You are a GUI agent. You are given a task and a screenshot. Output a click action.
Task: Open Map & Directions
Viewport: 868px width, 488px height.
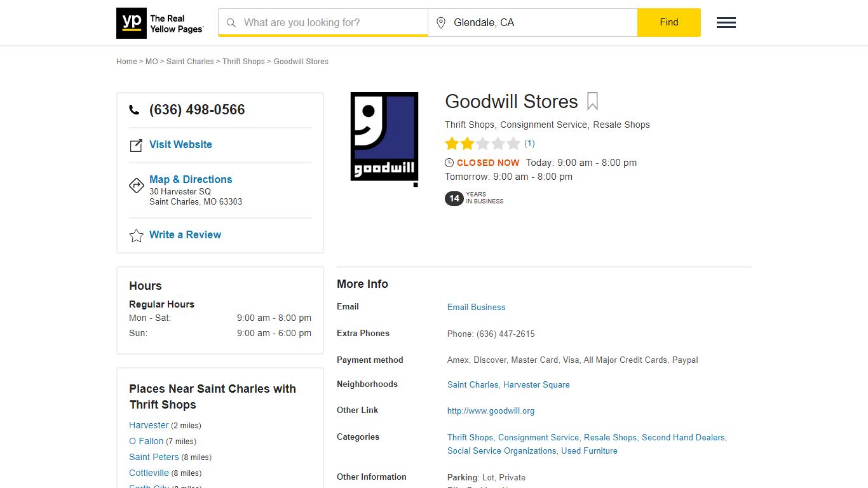(191, 179)
